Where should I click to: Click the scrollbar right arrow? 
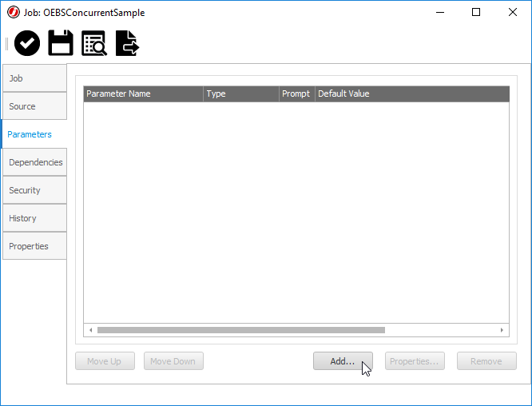click(x=502, y=330)
